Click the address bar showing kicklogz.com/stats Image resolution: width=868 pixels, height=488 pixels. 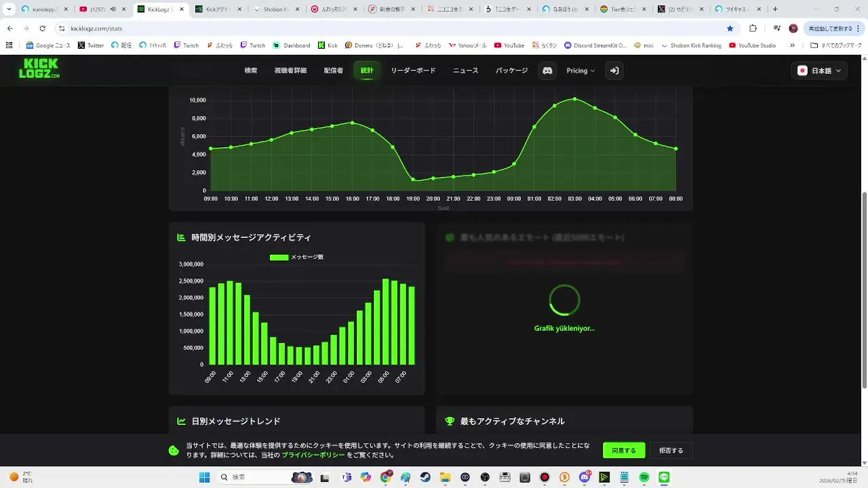[387, 28]
